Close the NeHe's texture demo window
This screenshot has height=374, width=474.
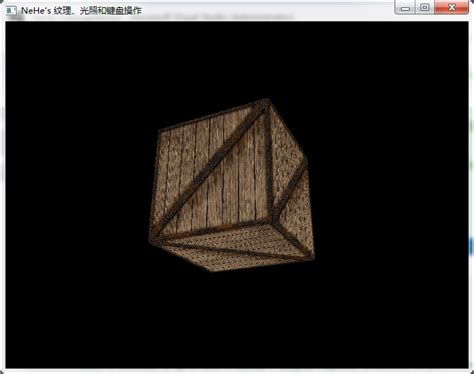pyautogui.click(x=452, y=7)
